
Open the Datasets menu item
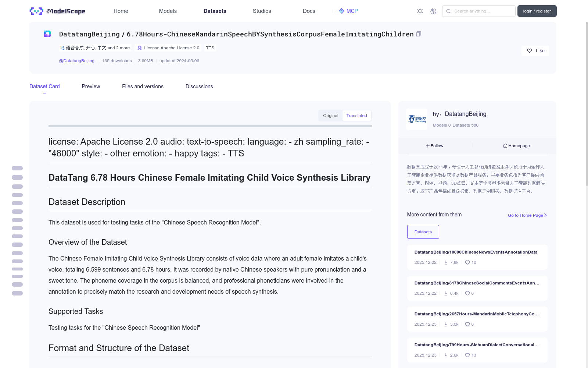[x=215, y=11]
